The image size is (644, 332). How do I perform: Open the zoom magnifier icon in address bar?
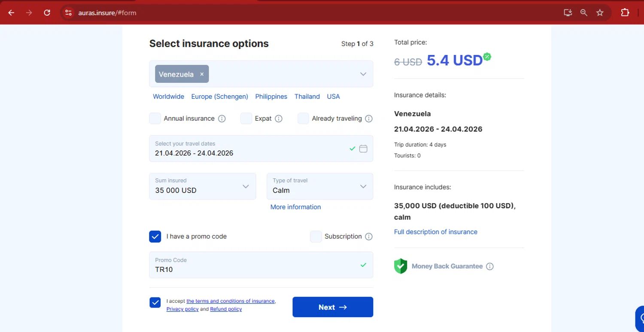point(584,13)
